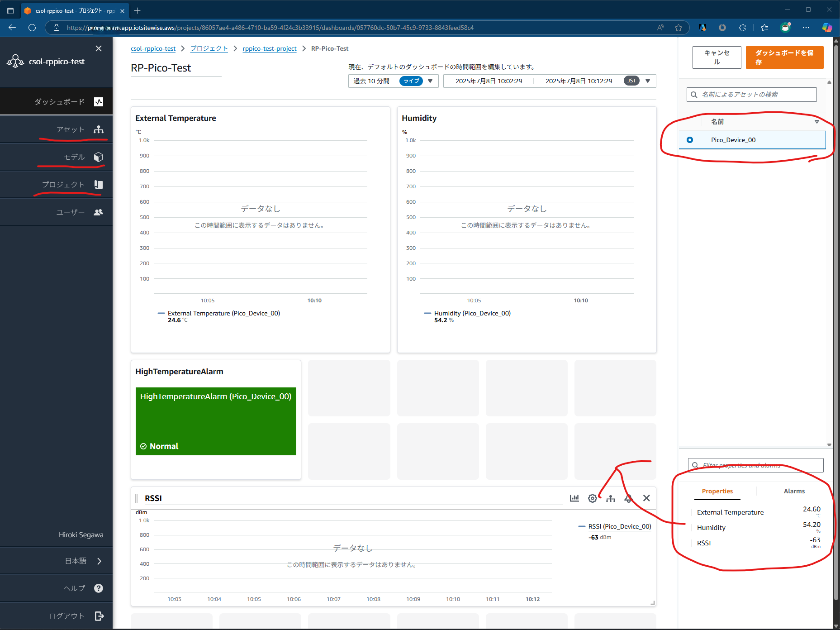Image resolution: width=840 pixels, height=630 pixels.
Task: Click the project book icon in sidebar
Action: [99, 184]
